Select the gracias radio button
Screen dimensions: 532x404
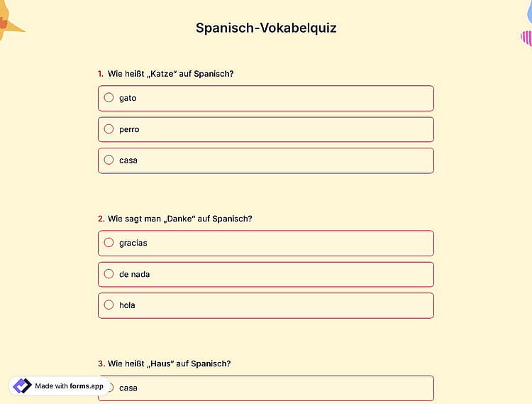(109, 243)
